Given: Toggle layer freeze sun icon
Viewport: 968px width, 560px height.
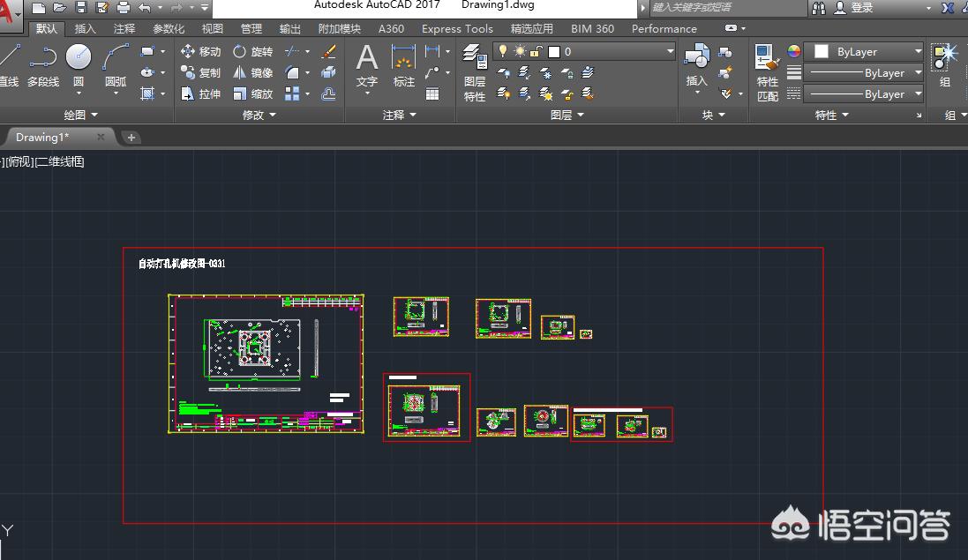Looking at the screenshot, I should (x=520, y=51).
